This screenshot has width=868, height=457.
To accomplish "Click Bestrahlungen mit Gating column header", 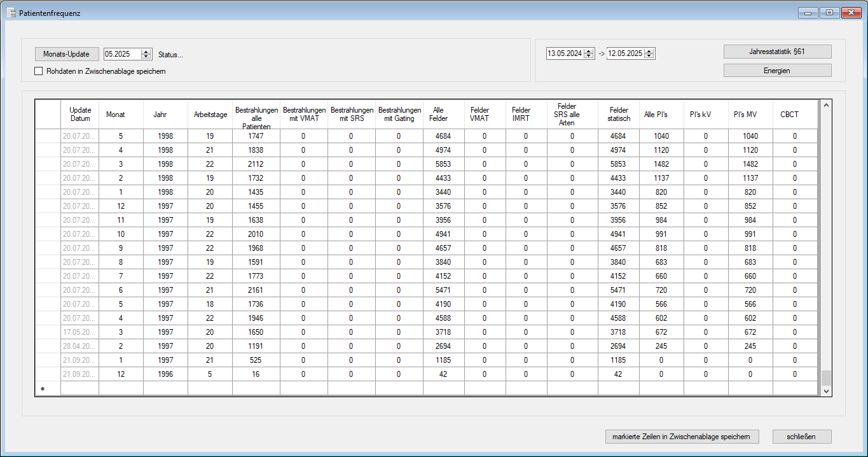I will [399, 114].
